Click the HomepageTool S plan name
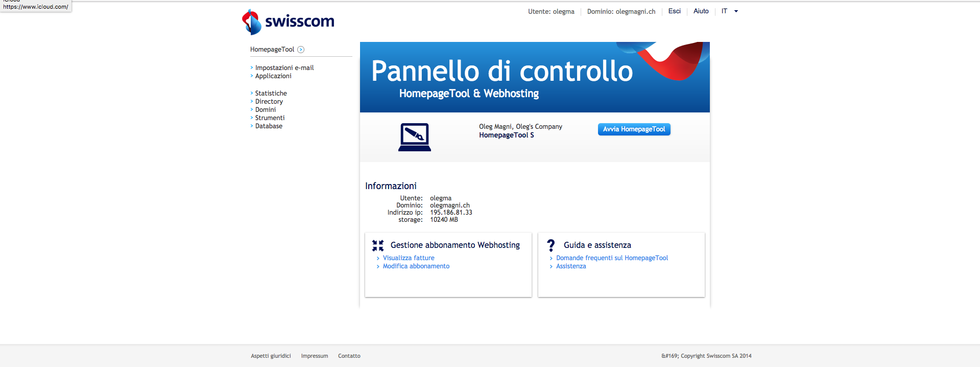Screen dimensions: 980x367 point(507,135)
